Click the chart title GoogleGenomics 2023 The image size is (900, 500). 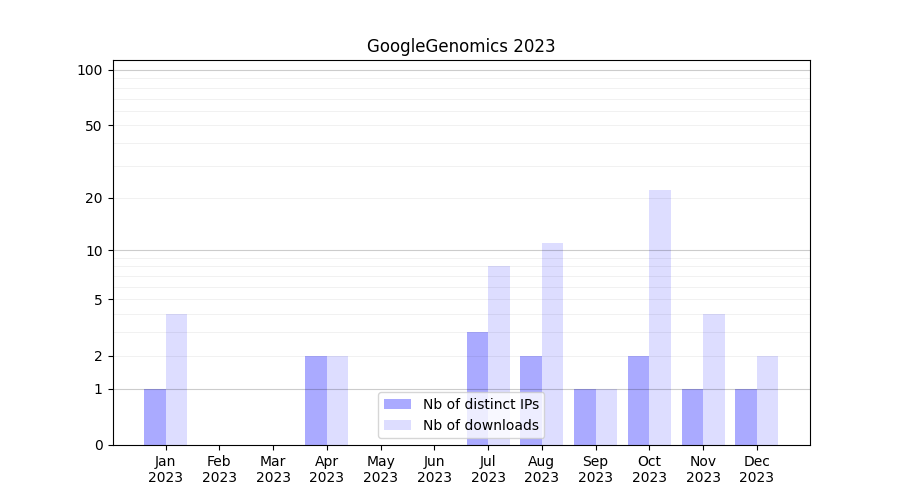pos(460,46)
